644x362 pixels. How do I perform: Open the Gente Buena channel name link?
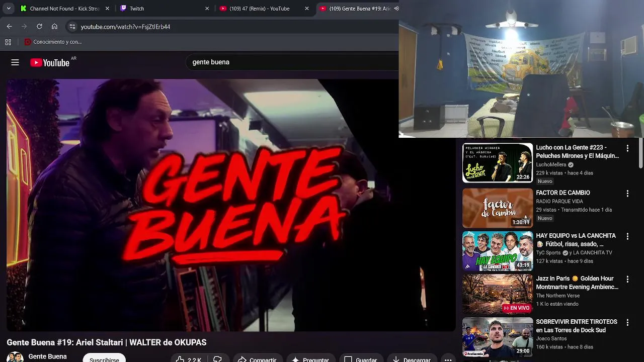pos(47,356)
